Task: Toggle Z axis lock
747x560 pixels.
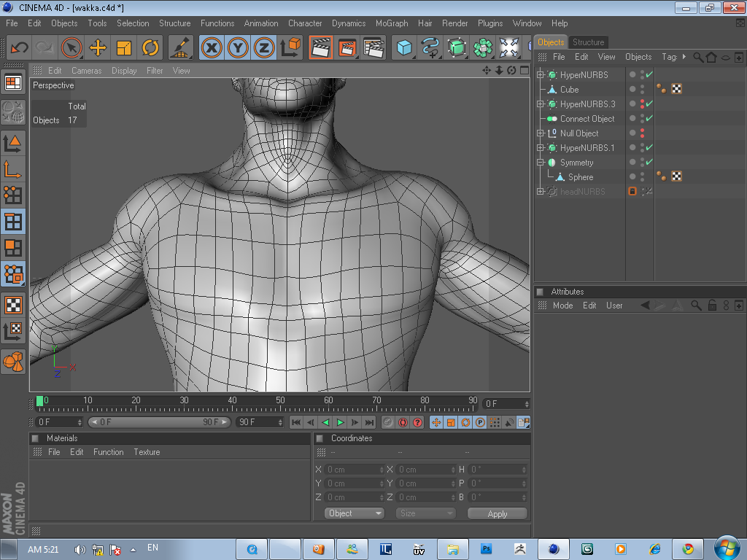Action: (x=264, y=47)
